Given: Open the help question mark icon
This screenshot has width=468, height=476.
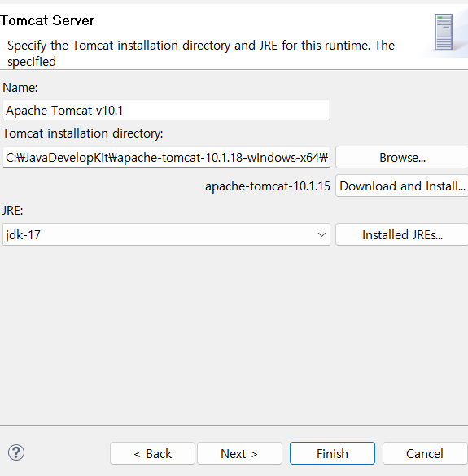Looking at the screenshot, I should point(16,452).
